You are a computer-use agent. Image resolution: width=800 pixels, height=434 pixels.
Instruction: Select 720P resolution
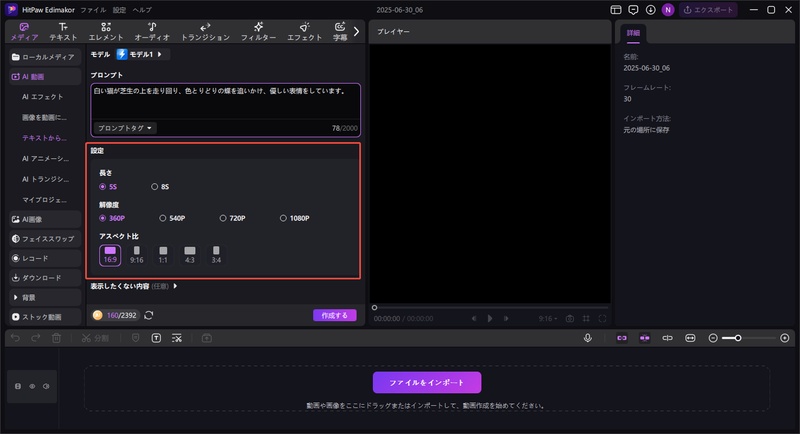click(x=232, y=218)
